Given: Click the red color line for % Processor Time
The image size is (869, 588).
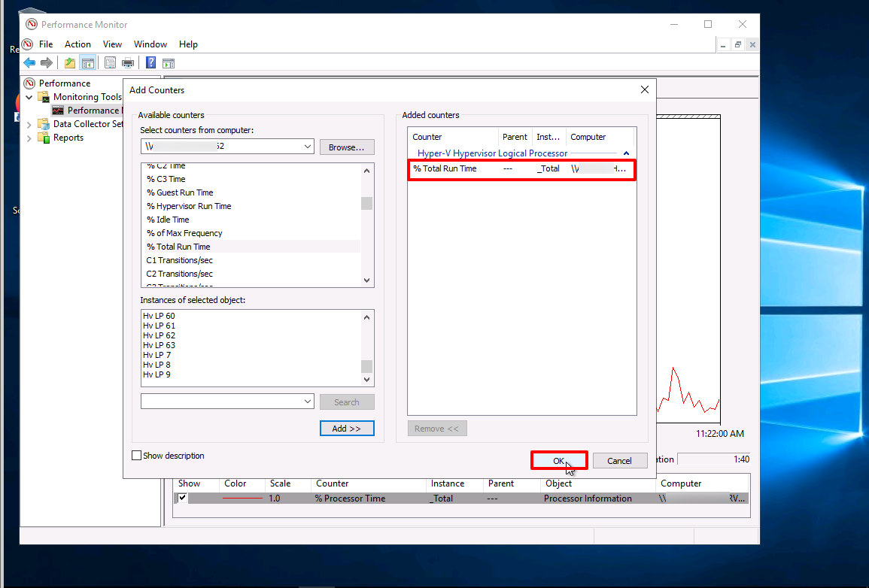Looking at the screenshot, I should pos(242,499).
